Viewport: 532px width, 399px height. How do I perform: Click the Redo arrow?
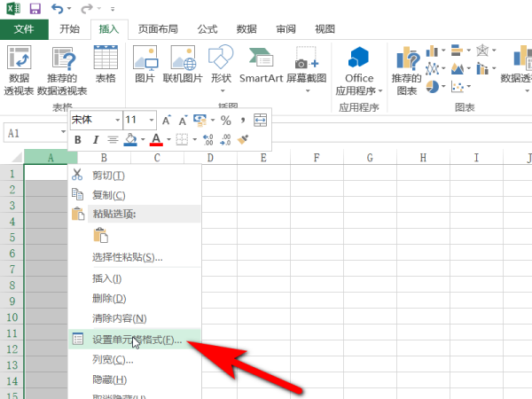point(87,9)
